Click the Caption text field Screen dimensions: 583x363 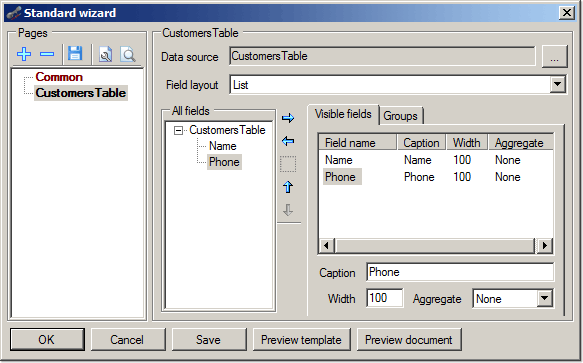460,272
